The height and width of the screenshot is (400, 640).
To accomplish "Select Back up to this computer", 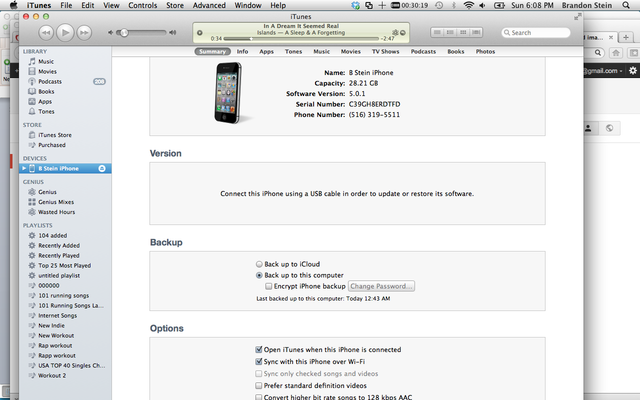I will click(x=259, y=276).
